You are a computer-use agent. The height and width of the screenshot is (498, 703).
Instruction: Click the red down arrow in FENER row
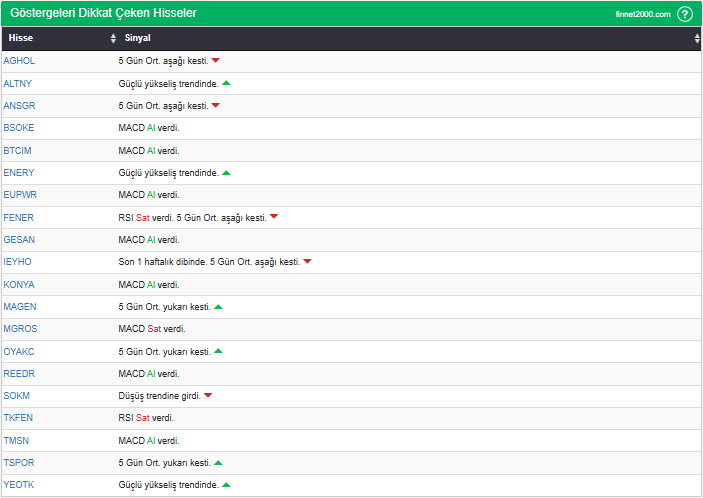274,217
